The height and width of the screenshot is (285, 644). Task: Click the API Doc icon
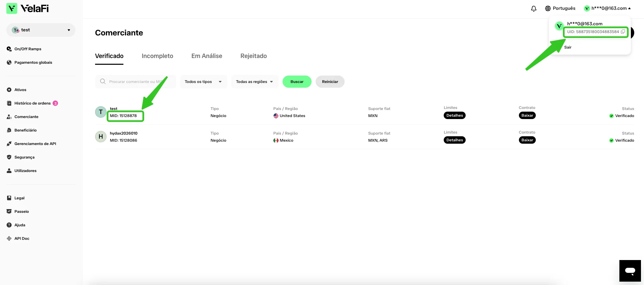[9, 238]
